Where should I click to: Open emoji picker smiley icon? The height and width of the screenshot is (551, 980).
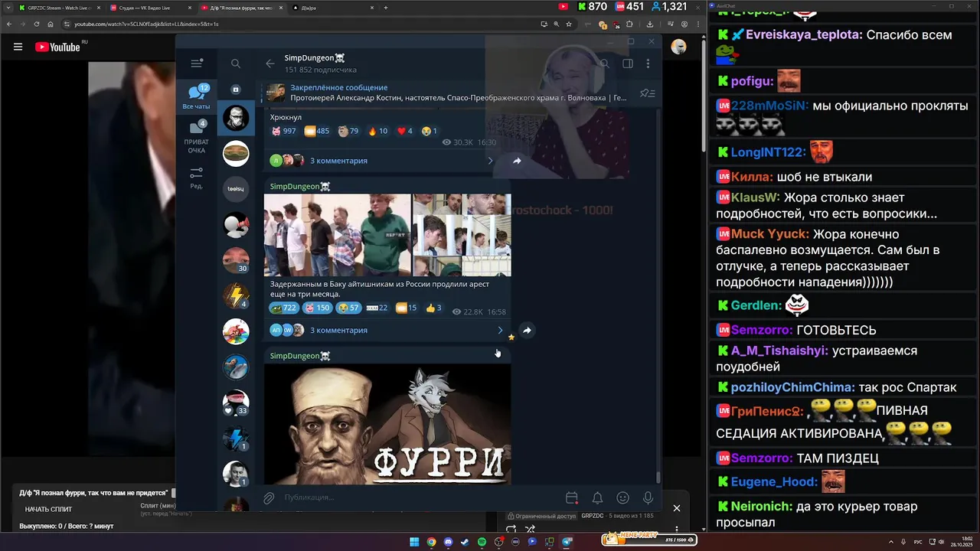point(623,497)
